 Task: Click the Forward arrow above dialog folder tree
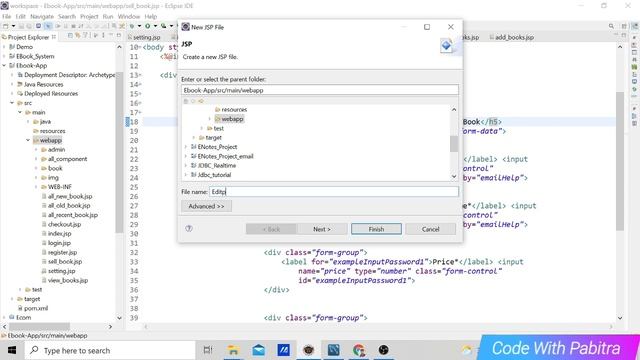201,101
